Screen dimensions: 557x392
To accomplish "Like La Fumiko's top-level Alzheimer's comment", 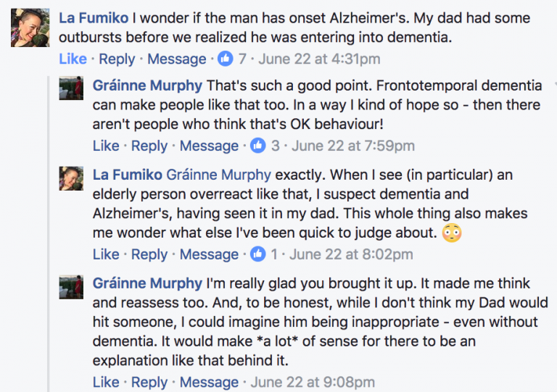I will [x=72, y=59].
